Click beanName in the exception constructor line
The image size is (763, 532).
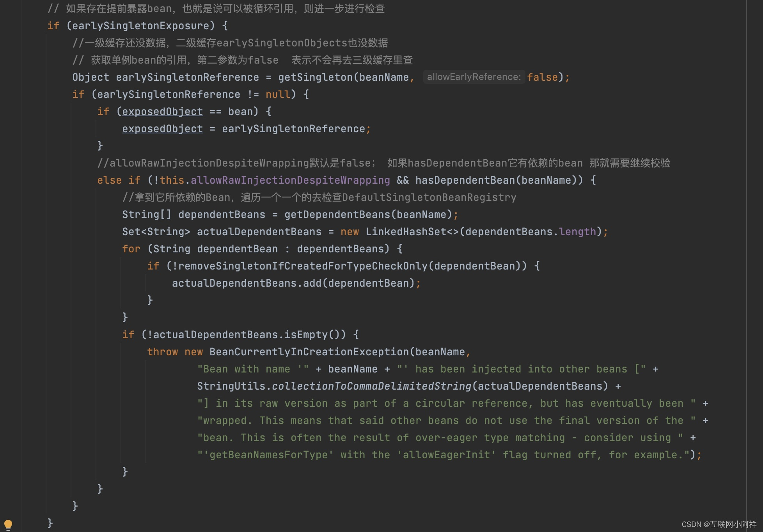point(440,352)
